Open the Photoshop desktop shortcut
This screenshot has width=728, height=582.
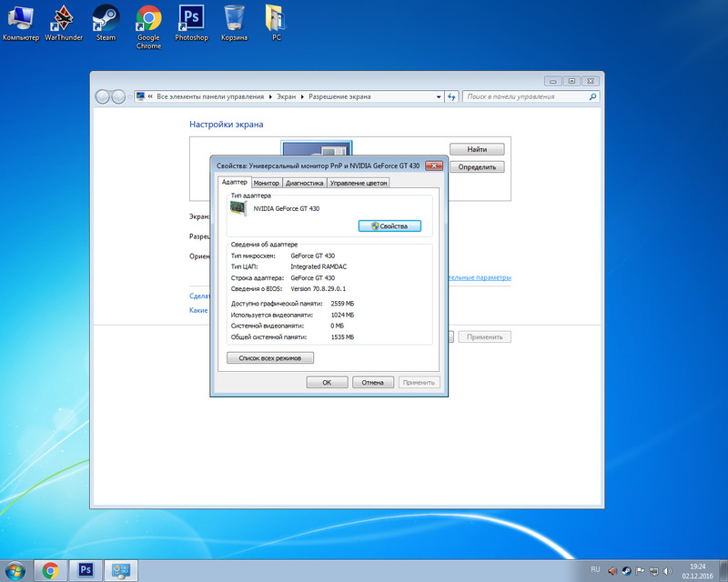click(191, 20)
